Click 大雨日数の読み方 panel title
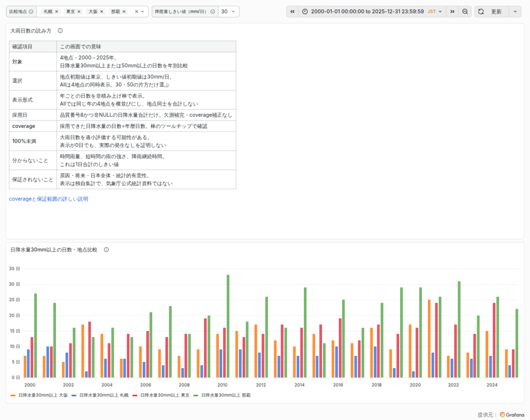The width and height of the screenshot is (530, 420). [x=31, y=31]
